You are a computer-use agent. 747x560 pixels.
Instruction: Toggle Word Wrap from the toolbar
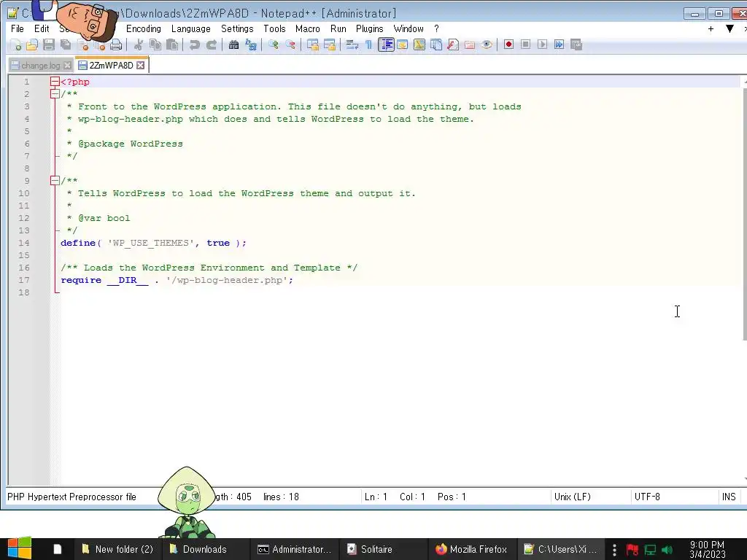(352, 44)
